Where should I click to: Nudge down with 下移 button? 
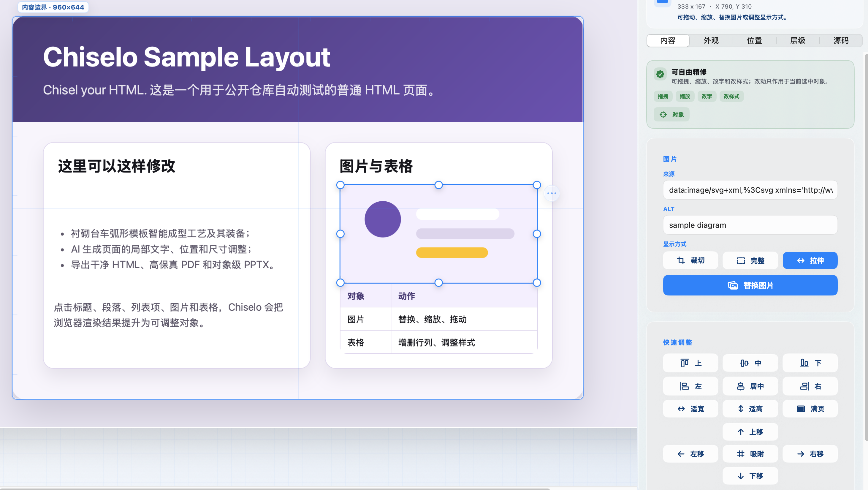tap(750, 476)
